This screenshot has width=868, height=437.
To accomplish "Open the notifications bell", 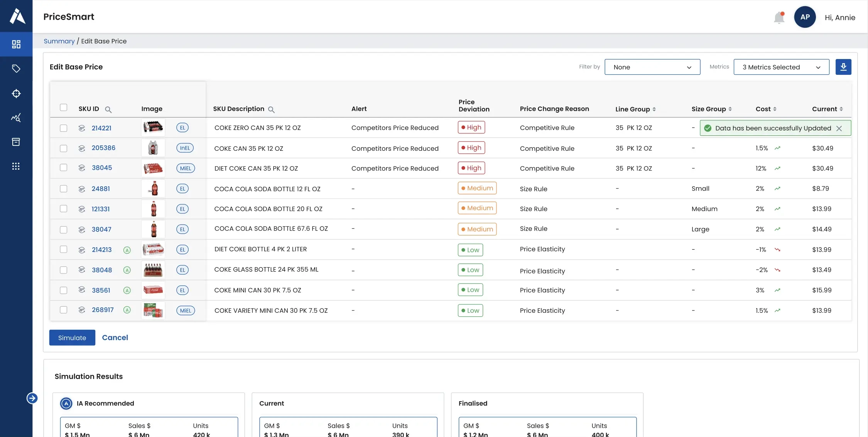I will pyautogui.click(x=779, y=17).
